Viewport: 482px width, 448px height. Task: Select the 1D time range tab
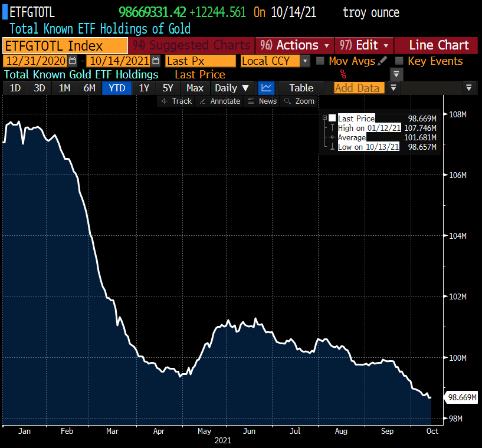click(x=15, y=88)
